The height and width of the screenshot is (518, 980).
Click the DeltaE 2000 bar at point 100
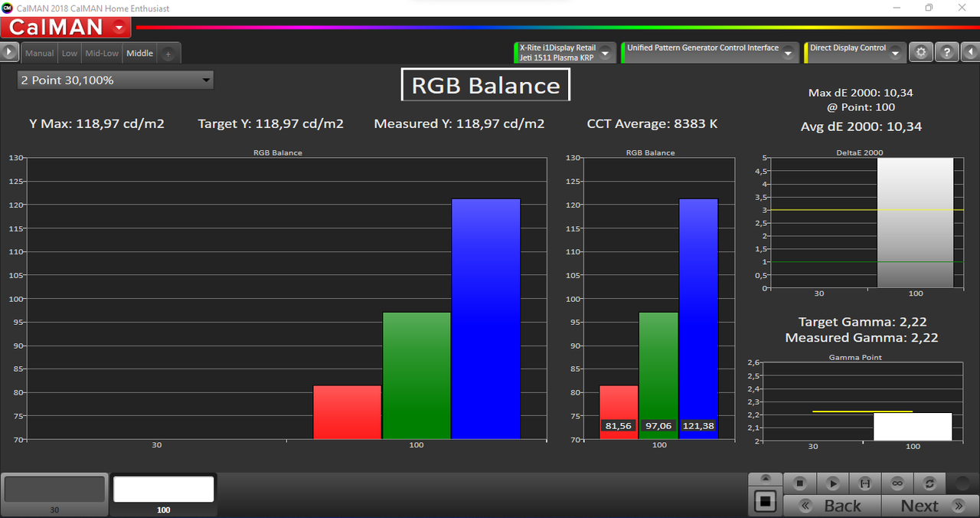[915, 223]
